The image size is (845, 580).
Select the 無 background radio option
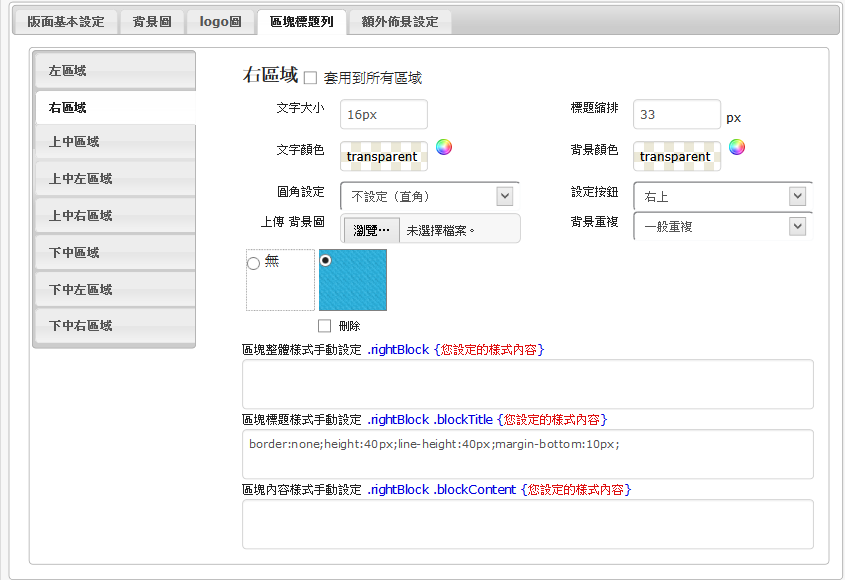pyautogui.click(x=253, y=263)
